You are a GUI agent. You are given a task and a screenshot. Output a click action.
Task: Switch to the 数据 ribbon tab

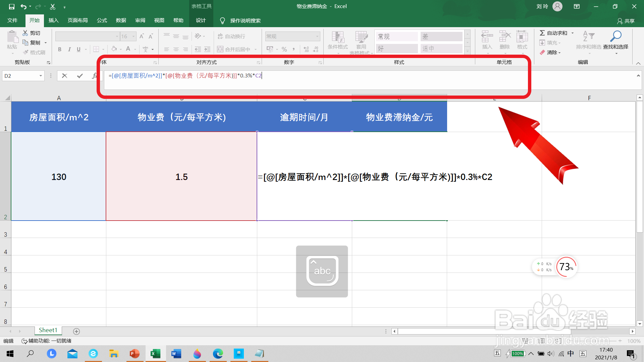(121, 20)
